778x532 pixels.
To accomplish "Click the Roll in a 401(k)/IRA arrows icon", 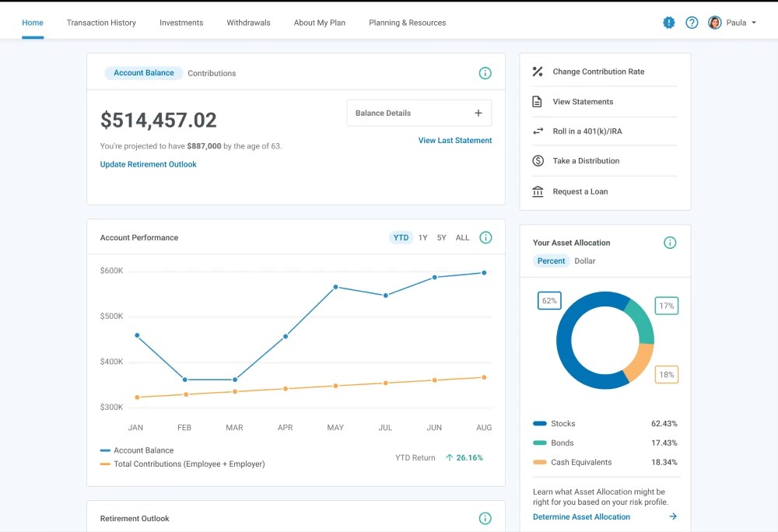I will (537, 131).
